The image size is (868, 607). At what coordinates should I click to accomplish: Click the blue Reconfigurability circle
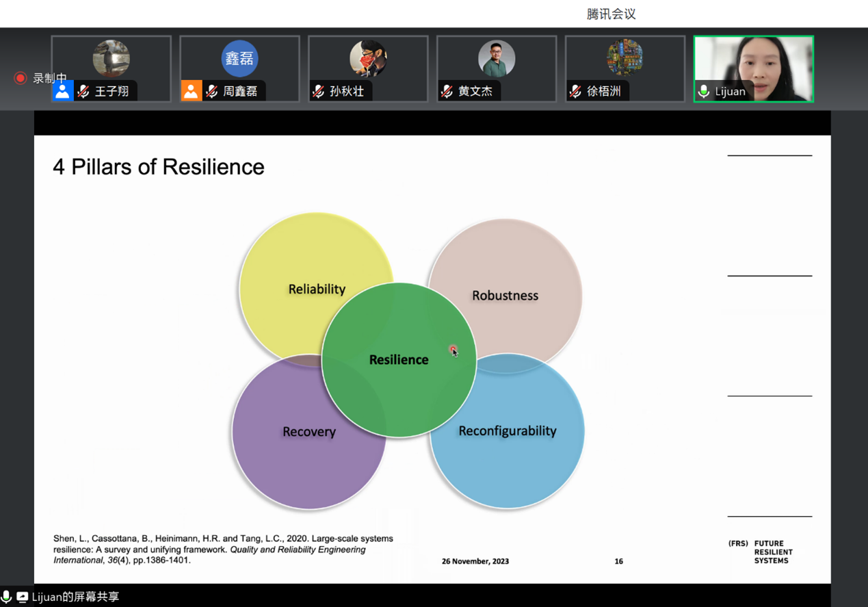(x=520, y=459)
